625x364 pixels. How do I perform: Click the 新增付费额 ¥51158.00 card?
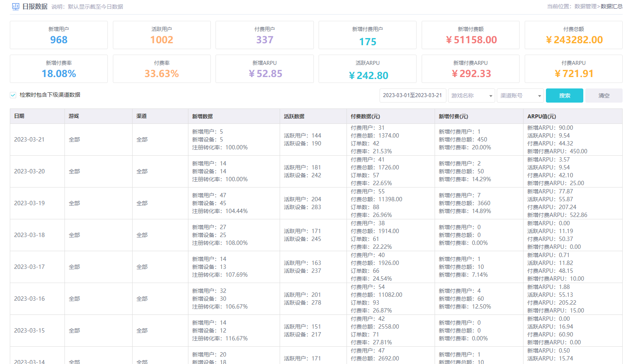click(470, 35)
